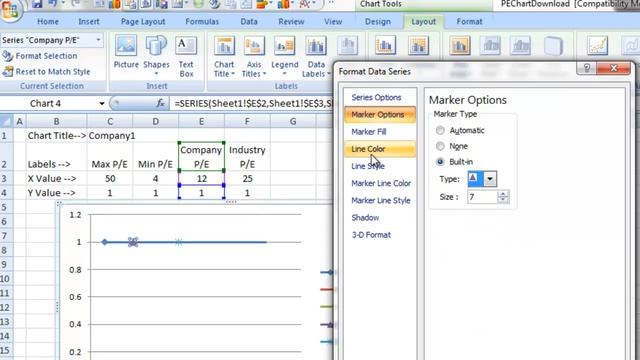Click Format Selection
Image resolution: width=640 pixels, height=360 pixels.
(x=40, y=56)
